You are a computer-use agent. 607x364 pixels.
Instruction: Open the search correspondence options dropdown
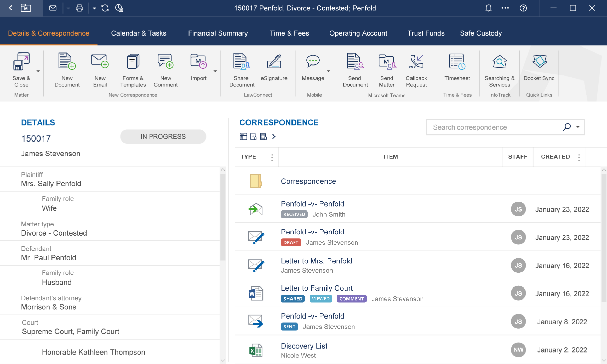(x=578, y=127)
